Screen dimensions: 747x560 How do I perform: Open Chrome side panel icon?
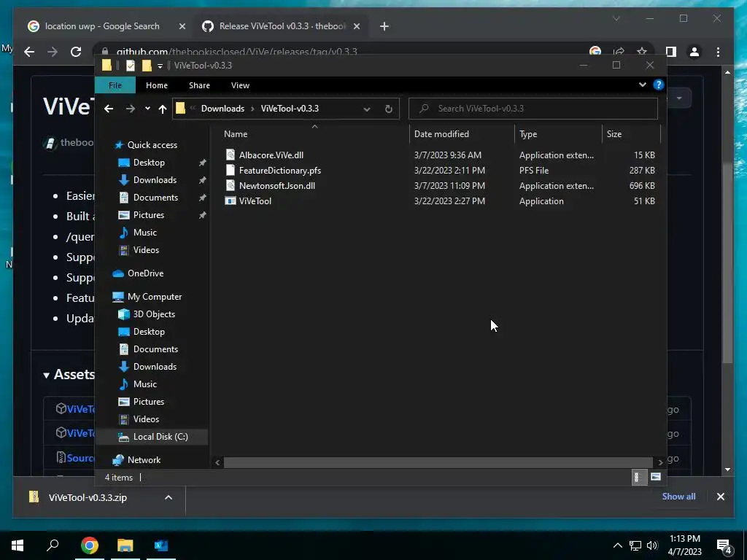(671, 52)
